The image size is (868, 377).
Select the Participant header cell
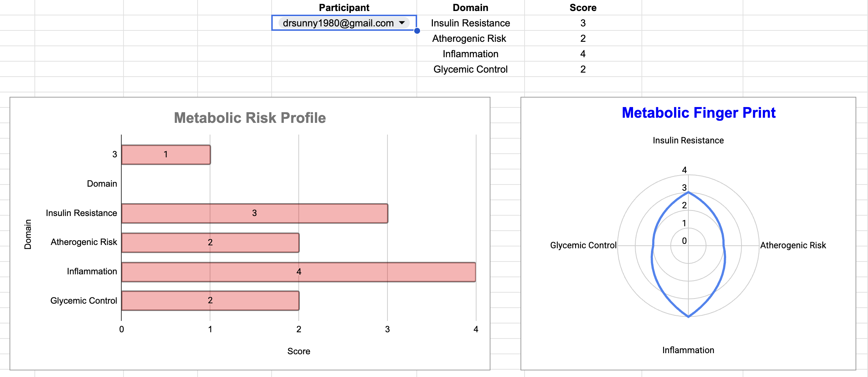pyautogui.click(x=344, y=7)
